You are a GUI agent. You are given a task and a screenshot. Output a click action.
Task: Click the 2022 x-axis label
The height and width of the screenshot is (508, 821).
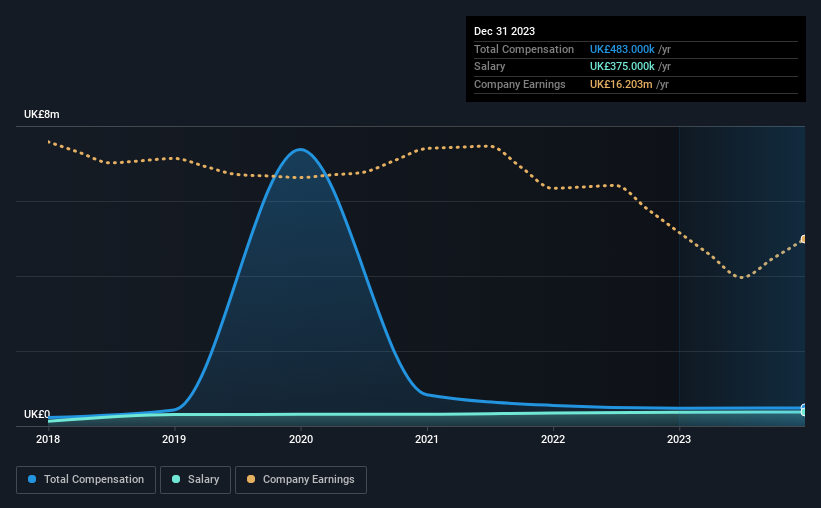click(x=553, y=439)
